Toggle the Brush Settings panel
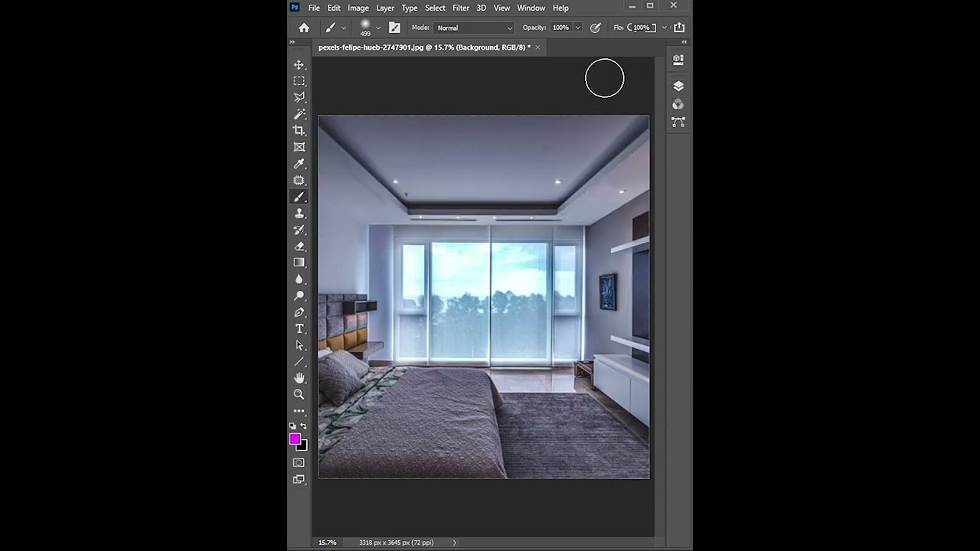 click(394, 28)
